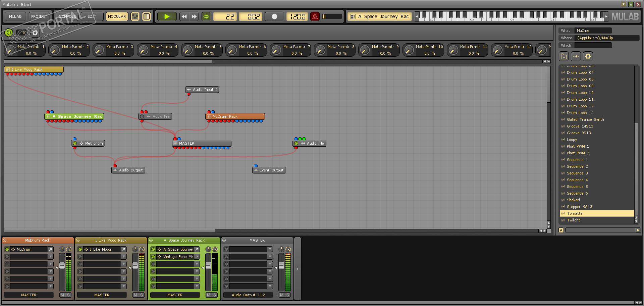Click the record button
Screen dimensions: 644x306
(274, 16)
